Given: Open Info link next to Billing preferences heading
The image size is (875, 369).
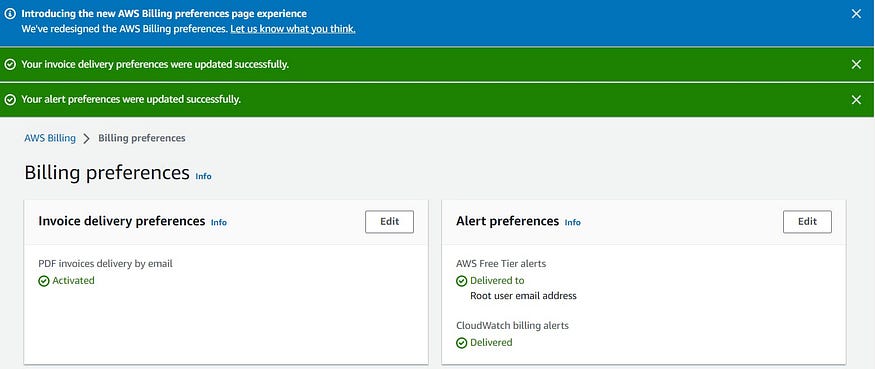Looking at the screenshot, I should (203, 176).
